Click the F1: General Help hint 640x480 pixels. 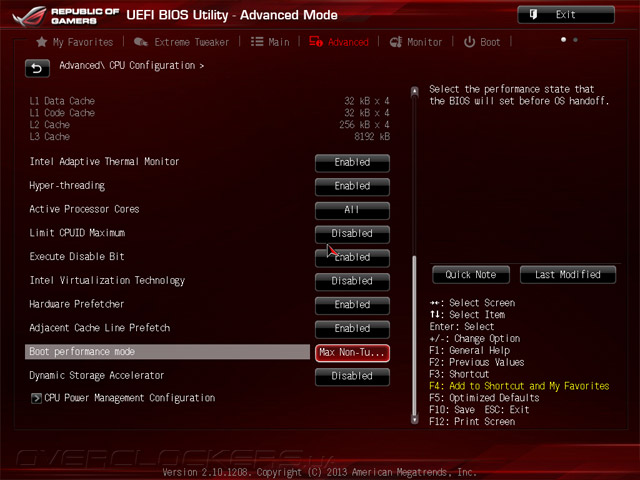[x=469, y=351]
